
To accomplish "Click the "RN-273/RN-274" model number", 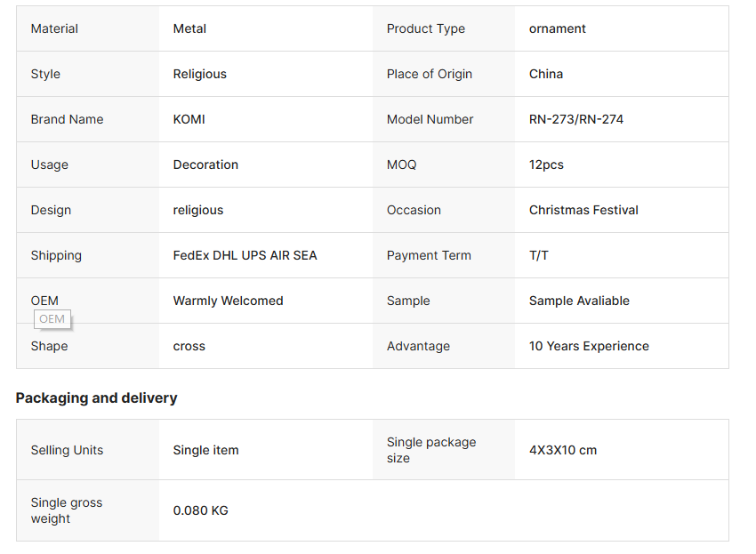I will [575, 119].
